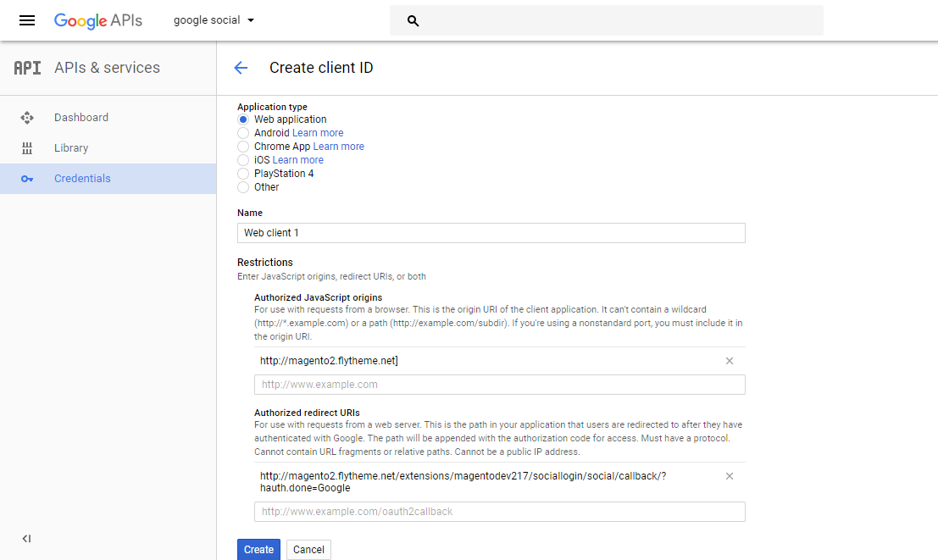Select the PlayStation 4 radio option
Viewport: 938px width, 560px height.
[243, 174]
